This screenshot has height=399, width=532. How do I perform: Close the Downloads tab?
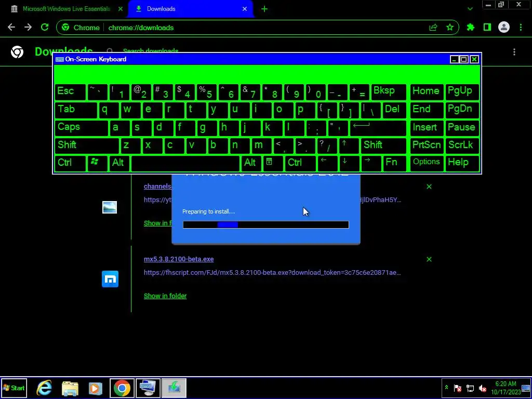(245, 9)
